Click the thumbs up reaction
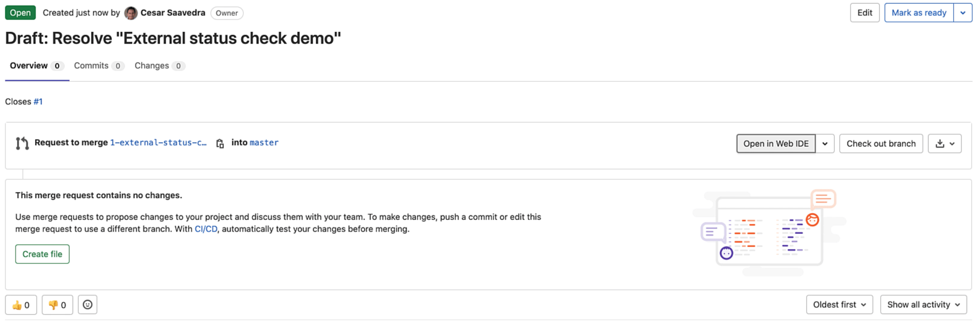The image size is (980, 326). point(21,305)
